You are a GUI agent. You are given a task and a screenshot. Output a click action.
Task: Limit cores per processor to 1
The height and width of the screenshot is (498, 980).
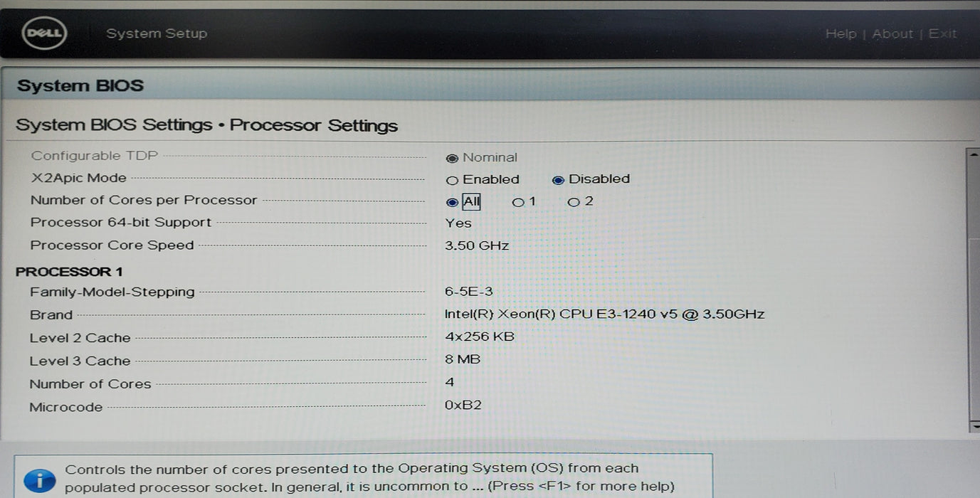point(517,202)
